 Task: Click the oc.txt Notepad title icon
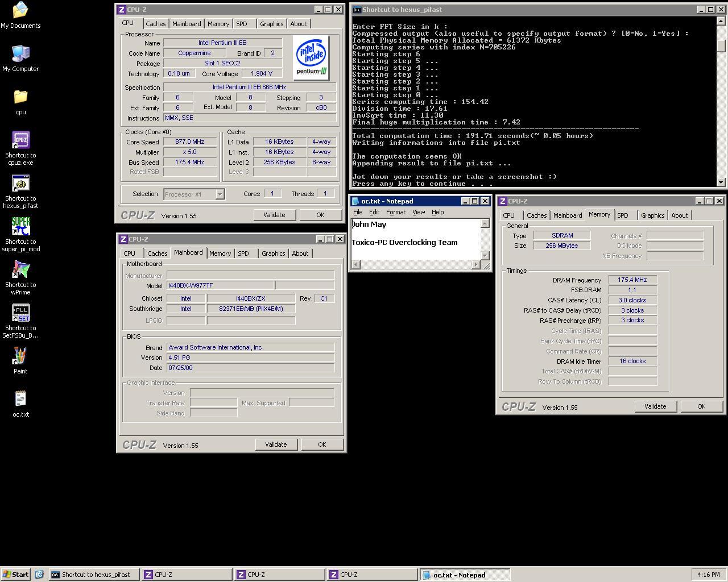coord(355,201)
